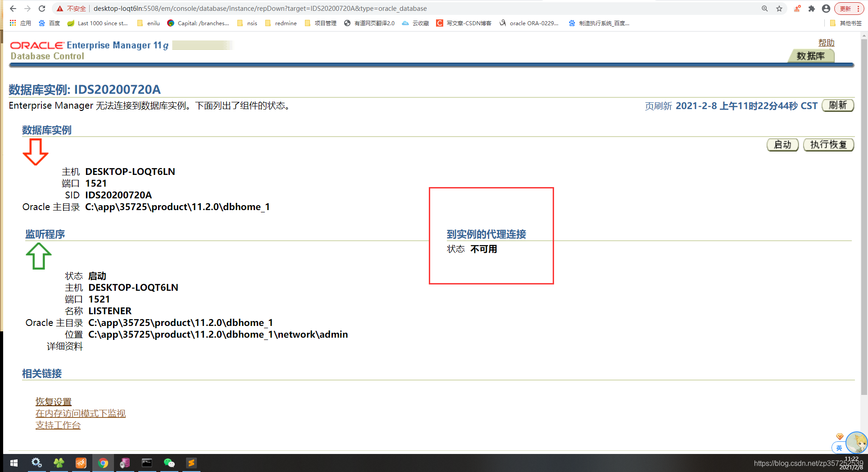
Task: Open the Last 1000 since st... bookmark
Action: click(98, 23)
